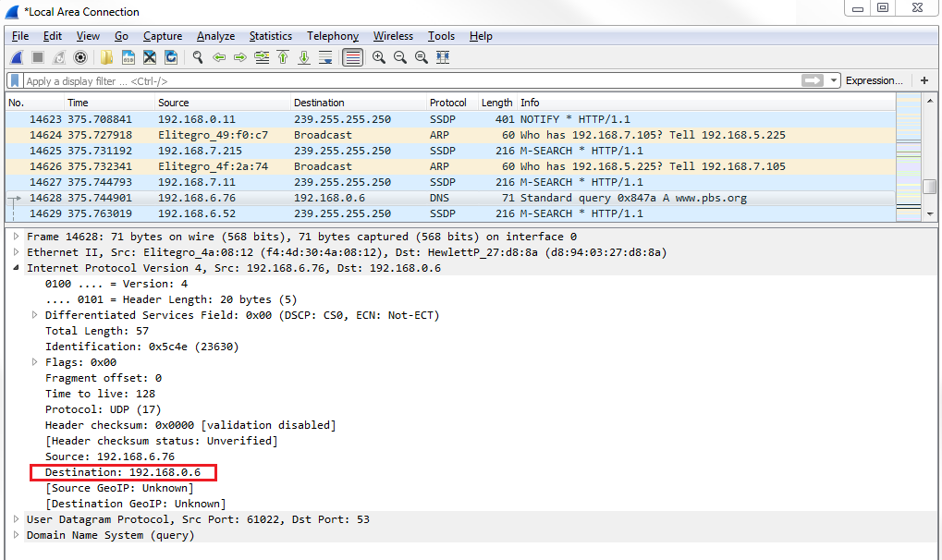Click in the display filter input field
Screen dimensions: 942x560
[x=407, y=81]
